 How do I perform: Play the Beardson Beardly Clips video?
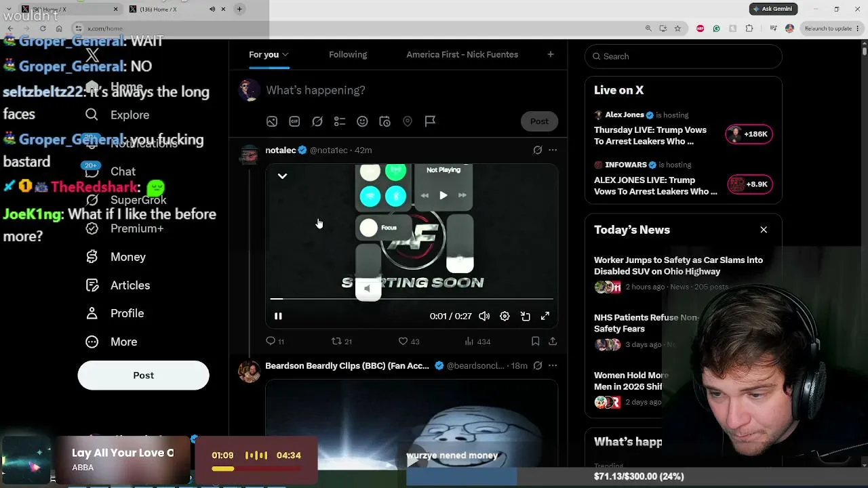click(x=412, y=462)
